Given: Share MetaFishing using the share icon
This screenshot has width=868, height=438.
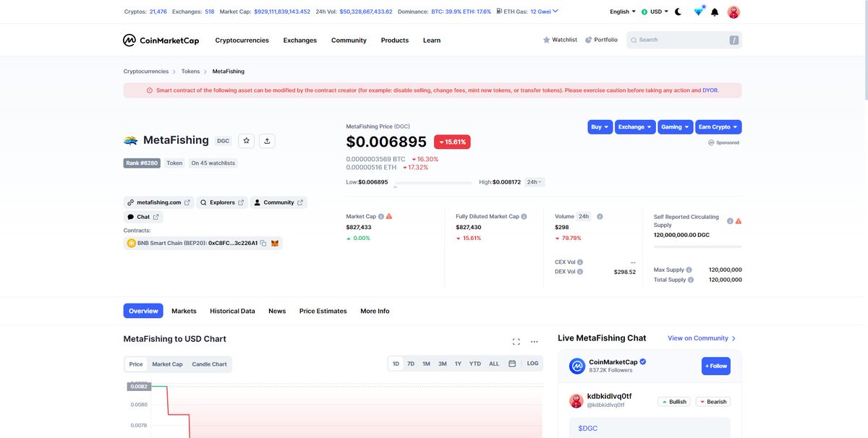Looking at the screenshot, I should point(267,141).
